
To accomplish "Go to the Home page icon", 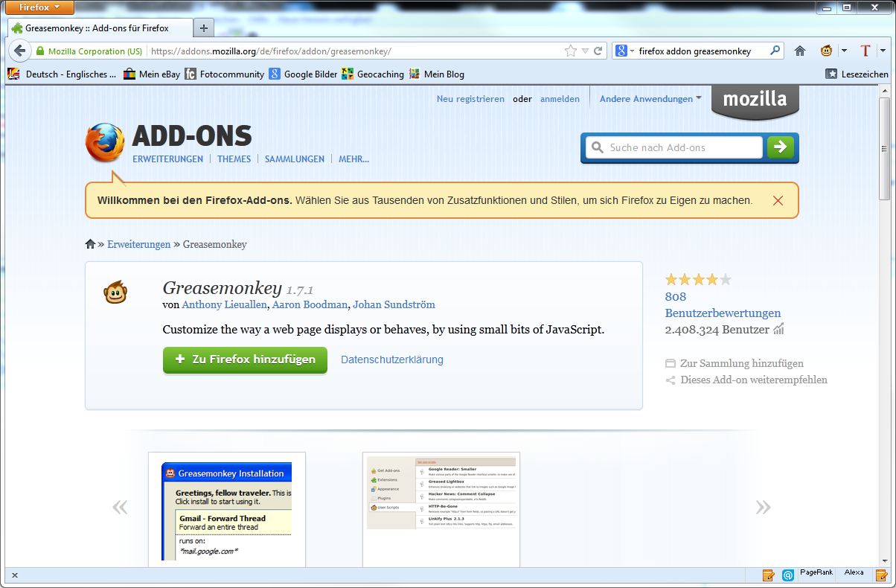I will pyautogui.click(x=800, y=51).
